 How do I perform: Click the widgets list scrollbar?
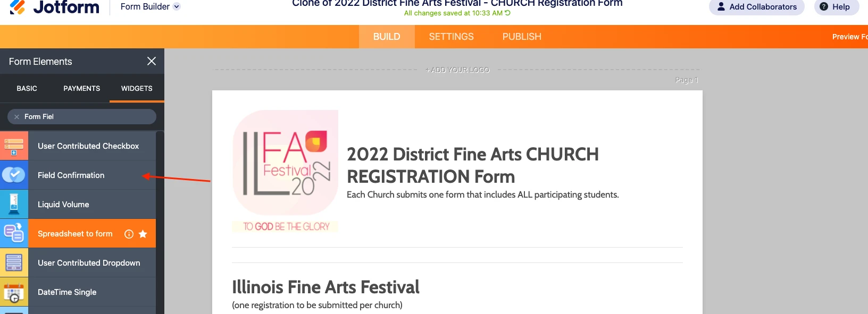coord(160,223)
